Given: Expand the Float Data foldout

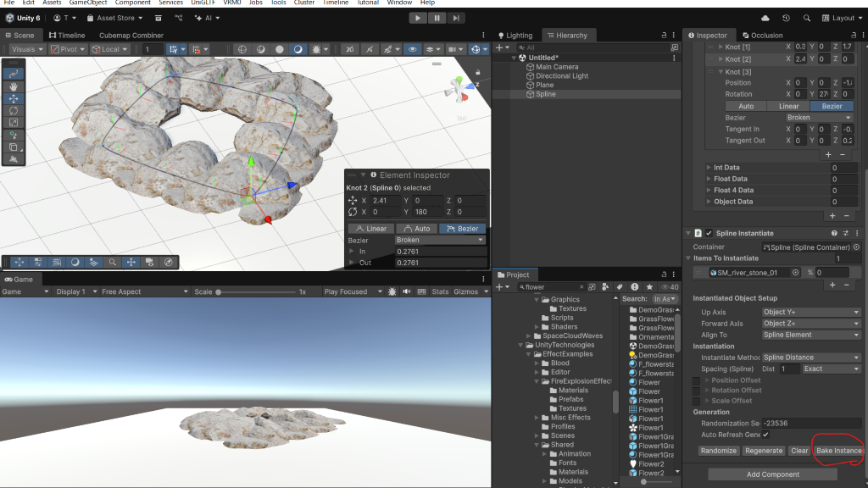Looking at the screenshot, I should pyautogui.click(x=709, y=179).
